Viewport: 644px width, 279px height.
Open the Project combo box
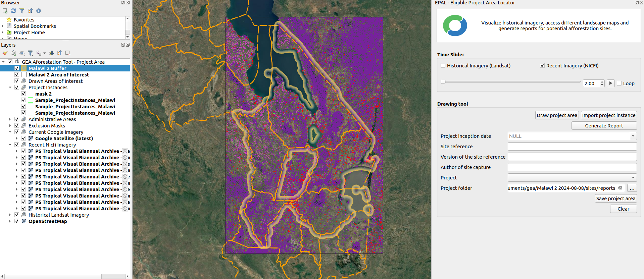pos(572,178)
